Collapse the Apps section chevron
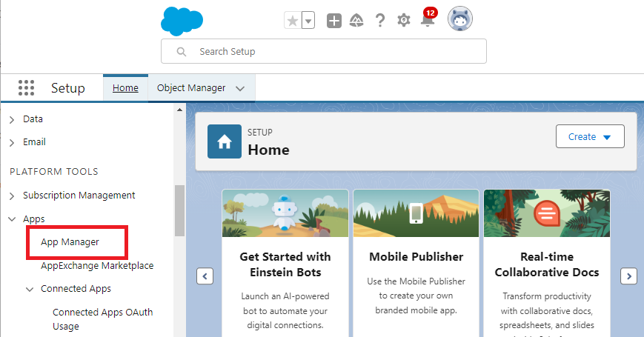Screen dimensions: 644x337 point(12,219)
